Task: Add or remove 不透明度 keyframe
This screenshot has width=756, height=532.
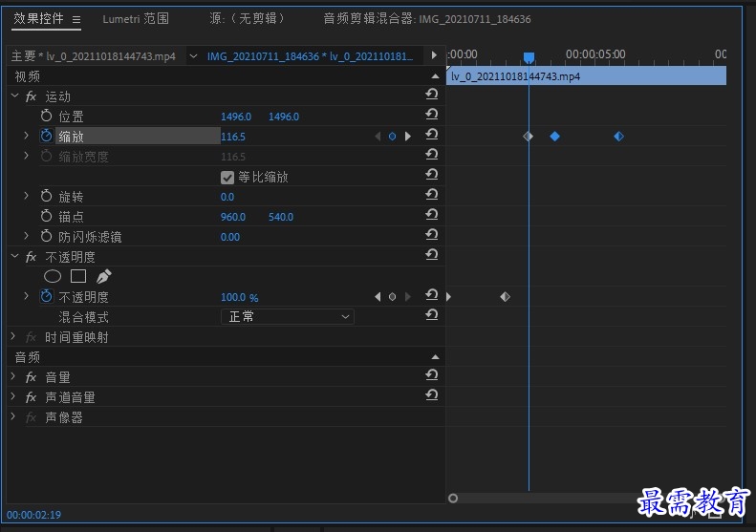Action: click(x=392, y=297)
